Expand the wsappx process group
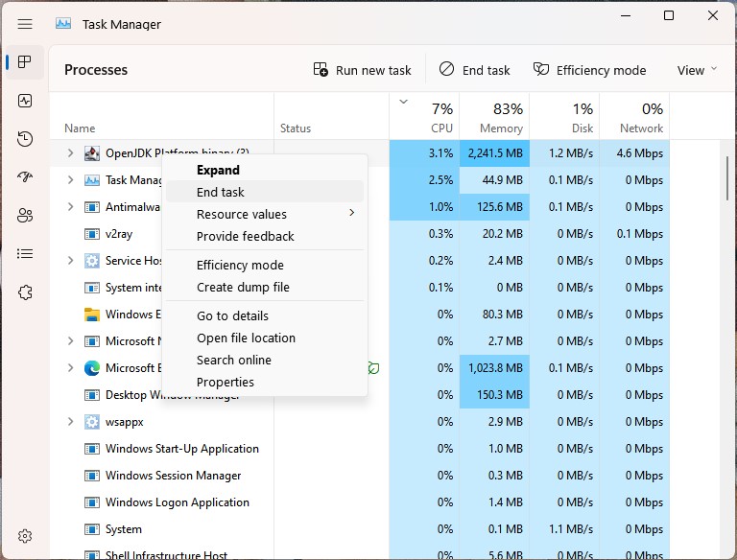 pos(70,421)
